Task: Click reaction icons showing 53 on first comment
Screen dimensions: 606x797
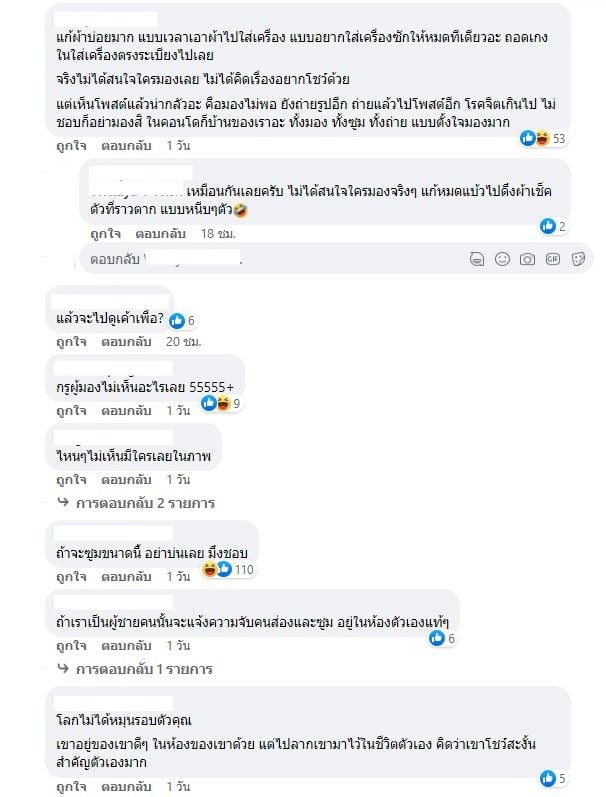Action: tap(535, 139)
